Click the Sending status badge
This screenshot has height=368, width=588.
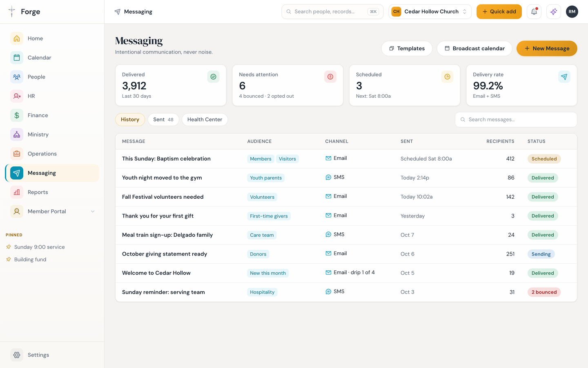tap(541, 254)
